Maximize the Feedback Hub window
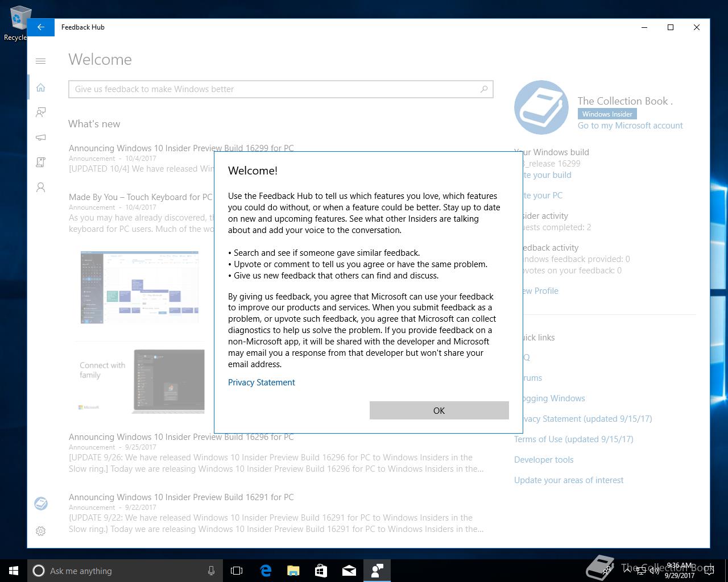The height and width of the screenshot is (582, 728). pos(671,27)
